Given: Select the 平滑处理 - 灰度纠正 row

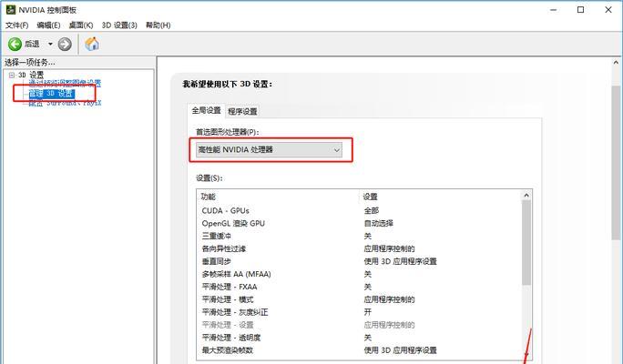Looking at the screenshot, I should click(x=359, y=312).
